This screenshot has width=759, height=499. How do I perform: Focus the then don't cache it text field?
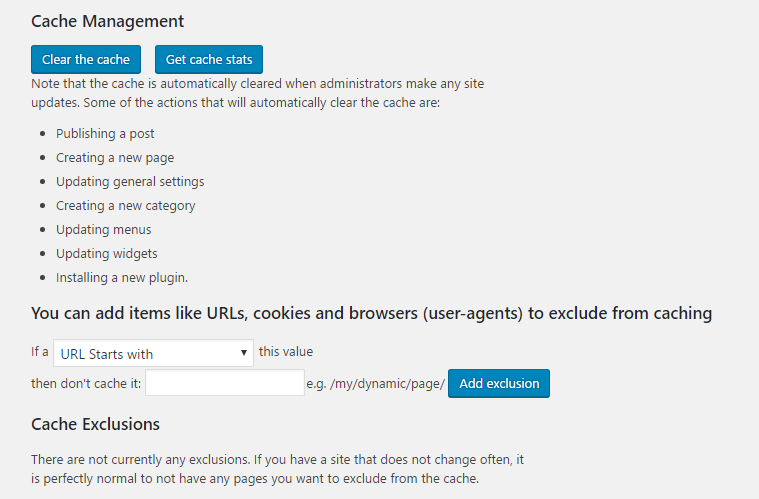click(x=225, y=383)
